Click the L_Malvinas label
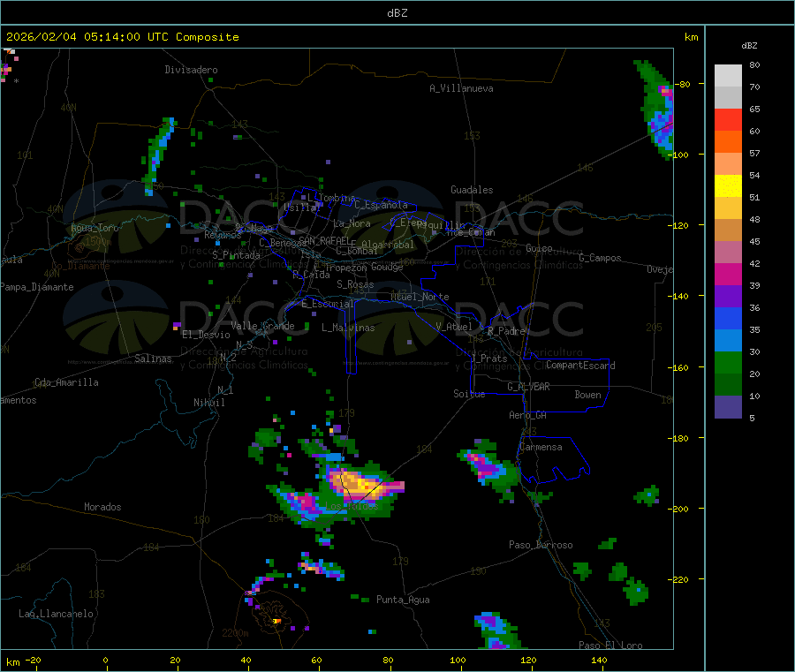Screen dimensions: 795x672 348,328
